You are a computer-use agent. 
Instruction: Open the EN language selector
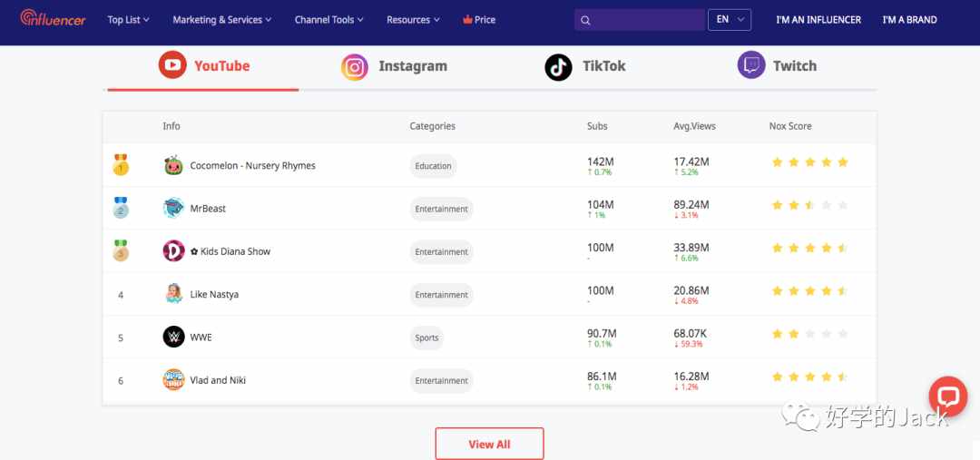click(x=730, y=19)
